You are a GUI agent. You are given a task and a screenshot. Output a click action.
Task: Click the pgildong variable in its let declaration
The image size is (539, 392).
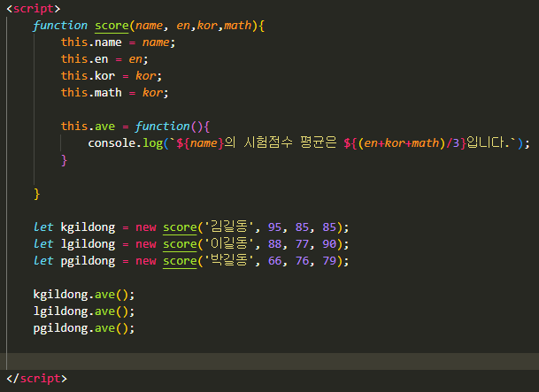click(88, 261)
